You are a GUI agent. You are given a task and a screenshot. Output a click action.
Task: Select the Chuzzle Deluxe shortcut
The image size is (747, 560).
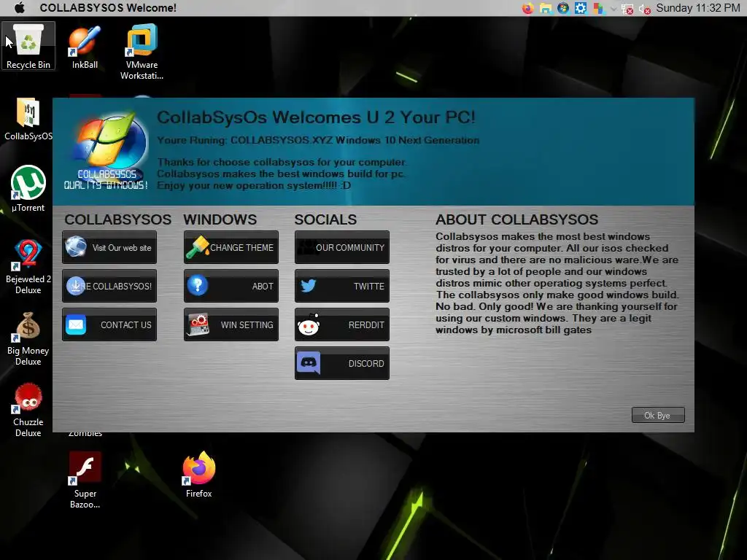pyautogui.click(x=28, y=410)
